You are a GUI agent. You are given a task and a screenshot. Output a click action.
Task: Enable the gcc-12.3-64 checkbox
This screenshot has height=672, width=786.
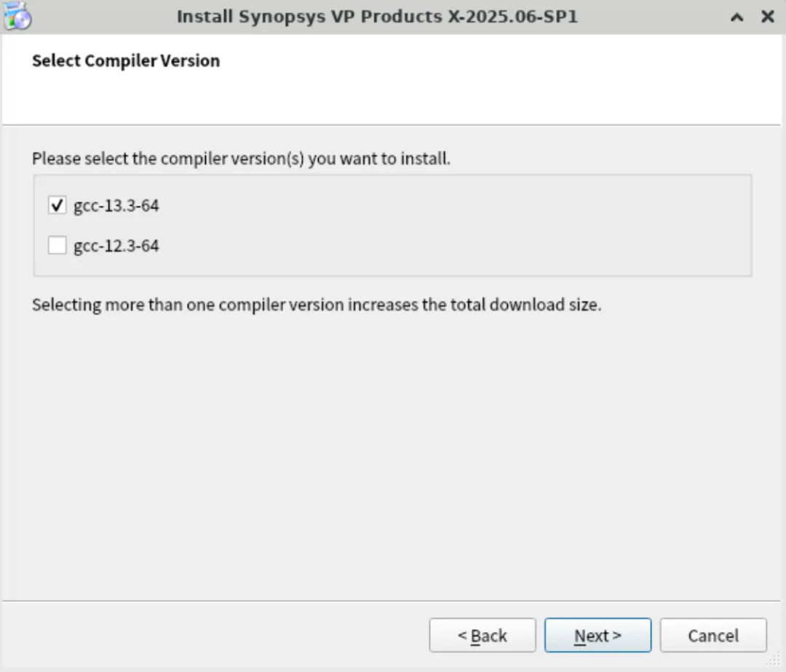tap(57, 245)
